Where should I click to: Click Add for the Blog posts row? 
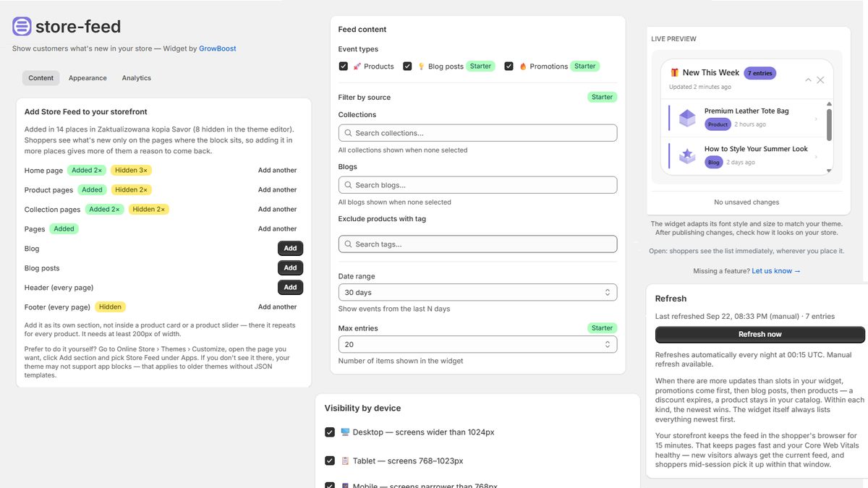pyautogui.click(x=290, y=267)
